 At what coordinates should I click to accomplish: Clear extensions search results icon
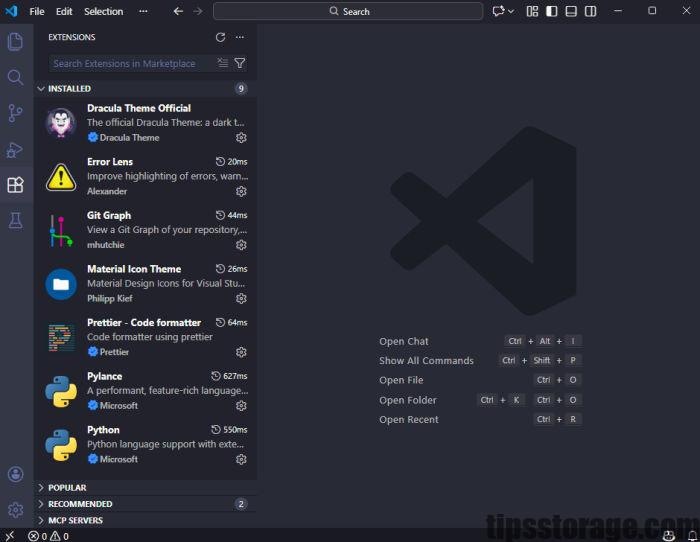(223, 63)
